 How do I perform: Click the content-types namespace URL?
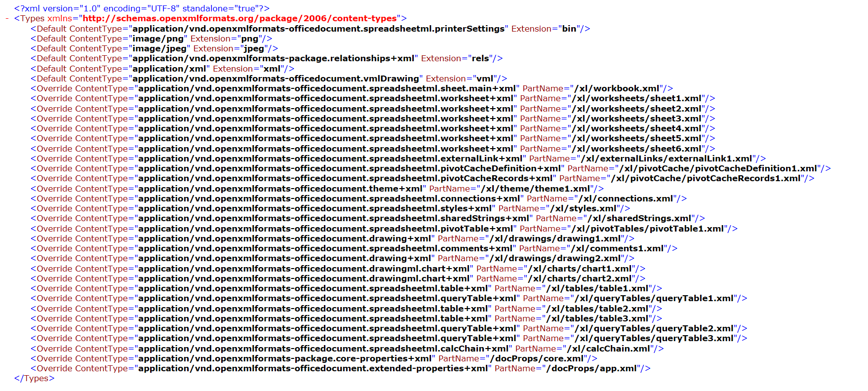click(239, 18)
